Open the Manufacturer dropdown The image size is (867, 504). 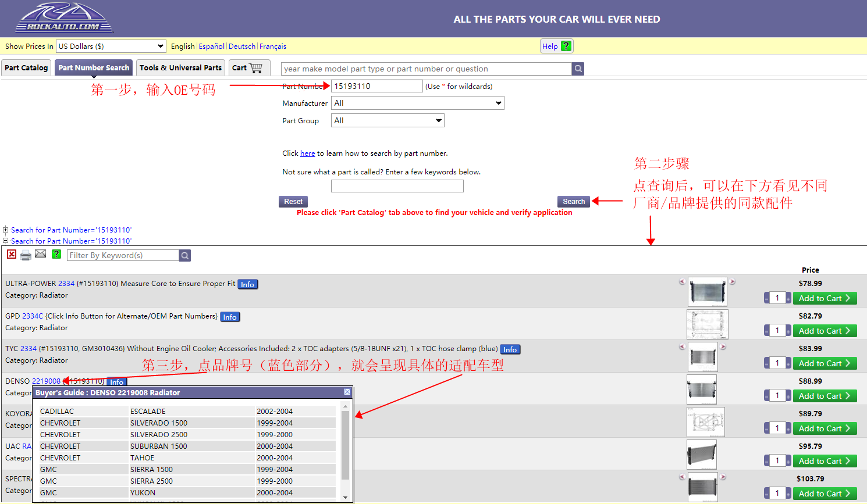[418, 103]
